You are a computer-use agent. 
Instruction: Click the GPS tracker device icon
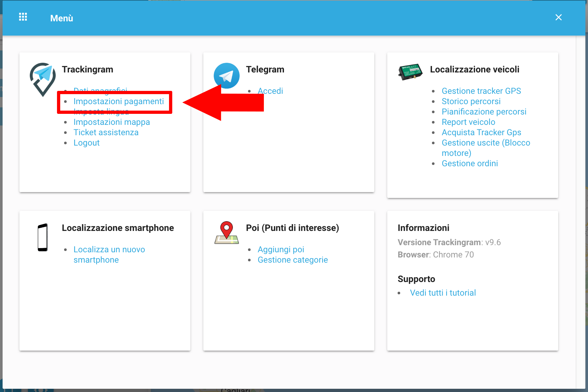coord(411,72)
